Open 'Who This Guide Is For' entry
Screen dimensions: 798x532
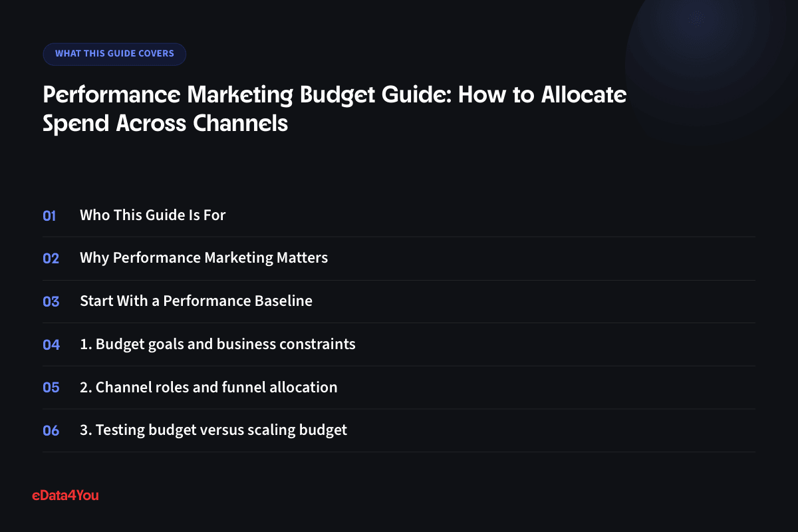[x=153, y=215]
